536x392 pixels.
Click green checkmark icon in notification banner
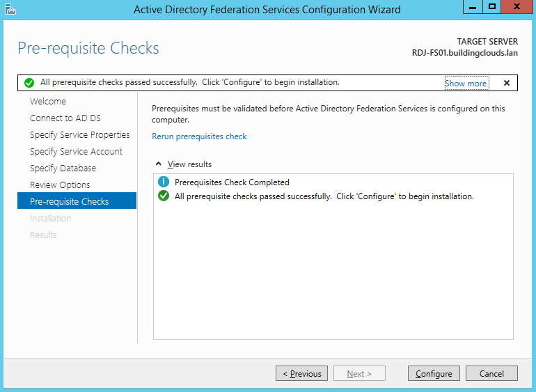[29, 83]
